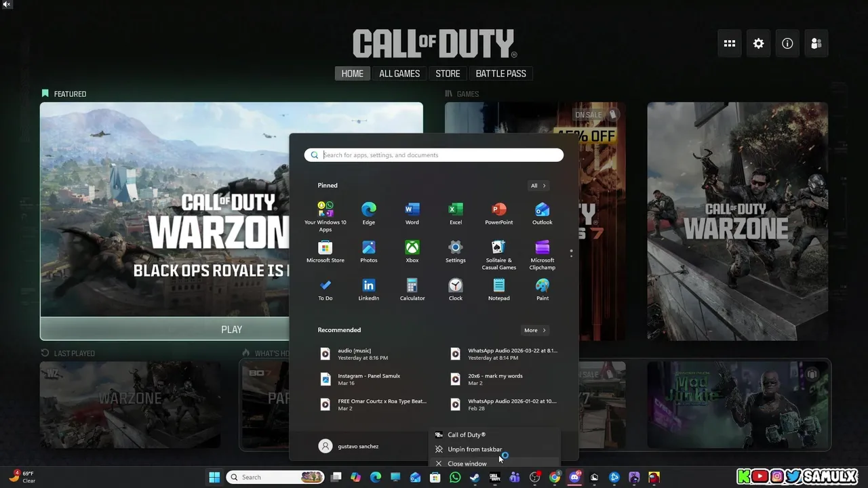This screenshot has width=868, height=488.
Task: Open Steam from the taskbar
Action: [x=475, y=477]
